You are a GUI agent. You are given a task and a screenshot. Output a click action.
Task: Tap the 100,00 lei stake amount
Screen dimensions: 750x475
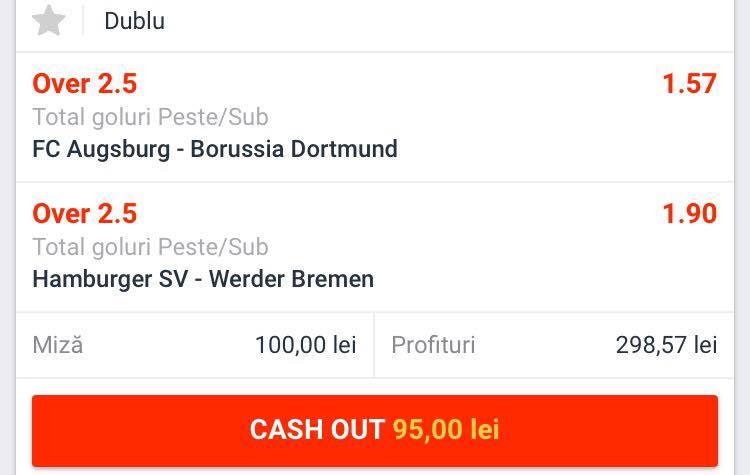point(306,345)
